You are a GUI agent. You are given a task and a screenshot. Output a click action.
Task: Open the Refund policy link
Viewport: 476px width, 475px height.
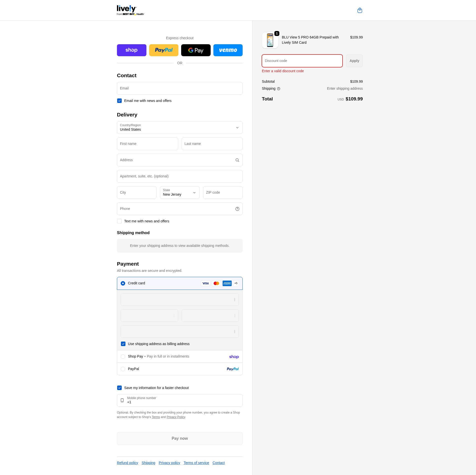(127, 463)
